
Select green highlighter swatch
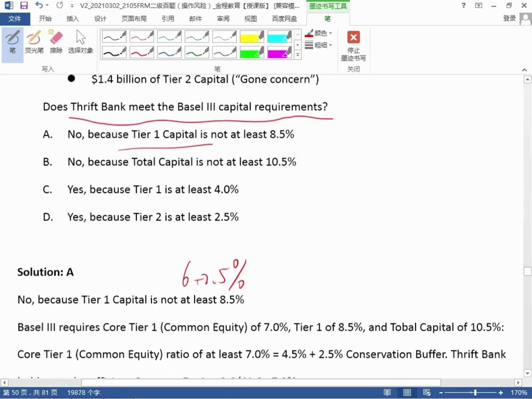(x=252, y=52)
